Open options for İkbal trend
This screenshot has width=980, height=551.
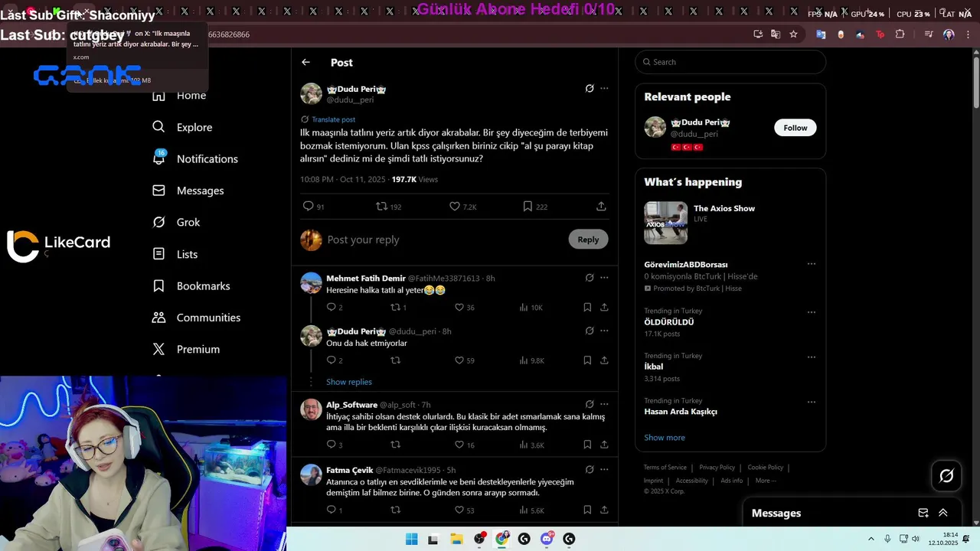click(812, 357)
